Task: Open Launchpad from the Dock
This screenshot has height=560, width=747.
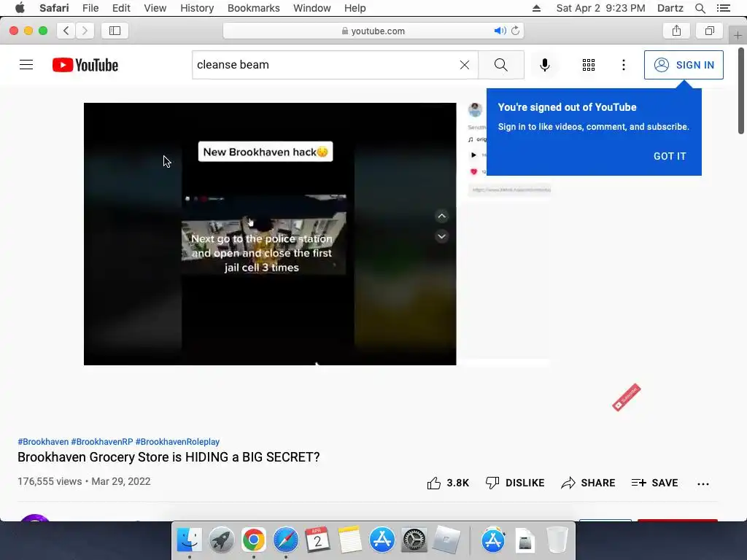Action: coord(222,540)
